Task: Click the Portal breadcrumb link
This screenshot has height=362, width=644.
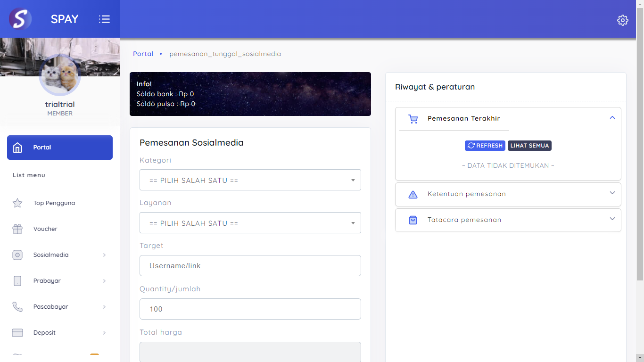Action: click(143, 54)
